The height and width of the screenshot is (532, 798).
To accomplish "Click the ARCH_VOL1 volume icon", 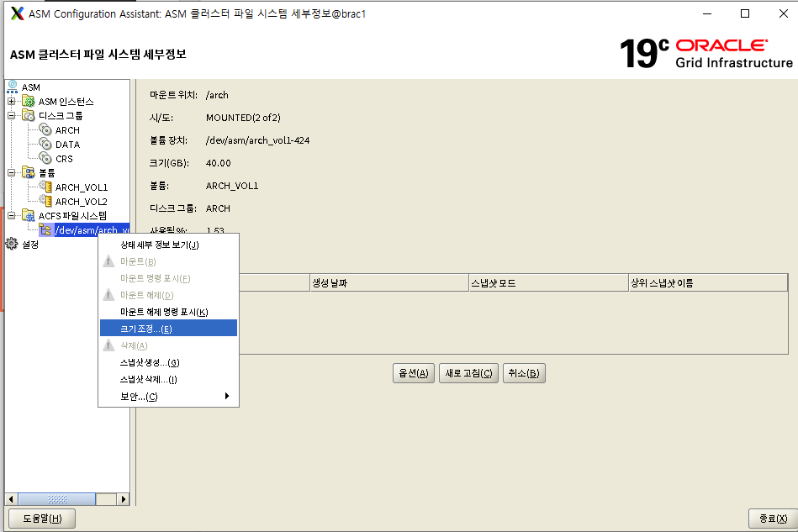I will (45, 187).
